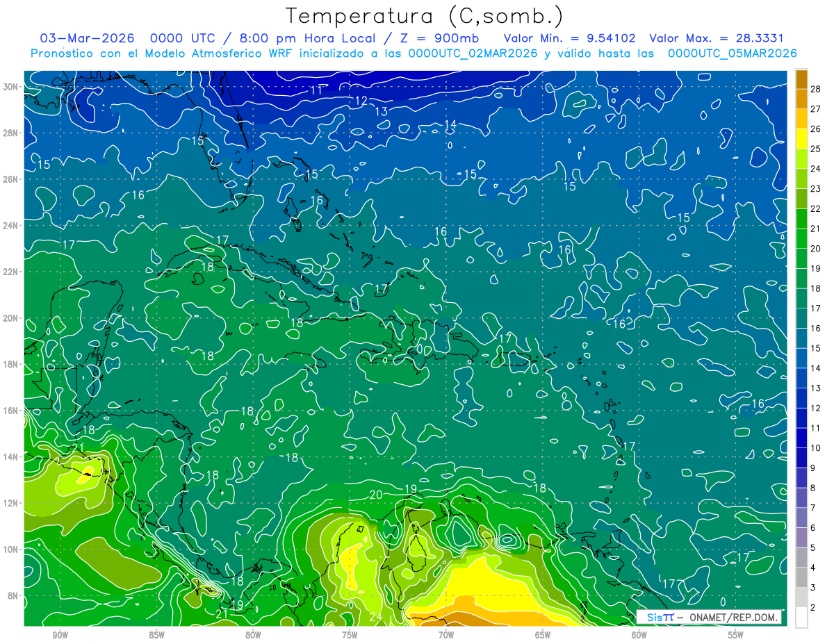Click the "11" contour label on the map

pos(316,90)
